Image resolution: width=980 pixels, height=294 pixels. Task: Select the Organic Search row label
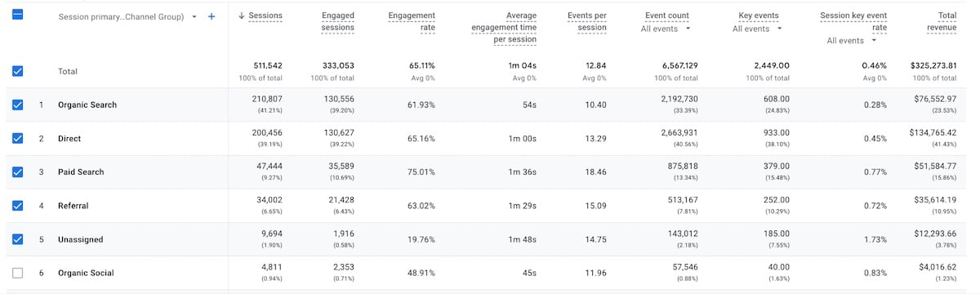pyautogui.click(x=87, y=105)
